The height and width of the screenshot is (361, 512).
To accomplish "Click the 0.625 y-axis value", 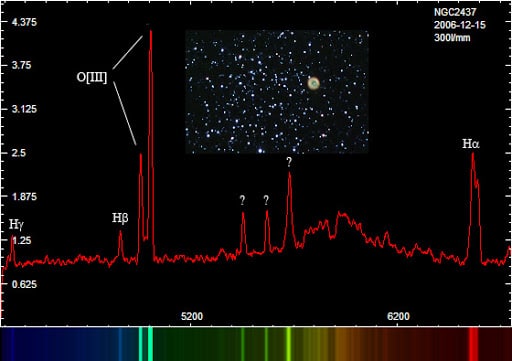I will (24, 284).
